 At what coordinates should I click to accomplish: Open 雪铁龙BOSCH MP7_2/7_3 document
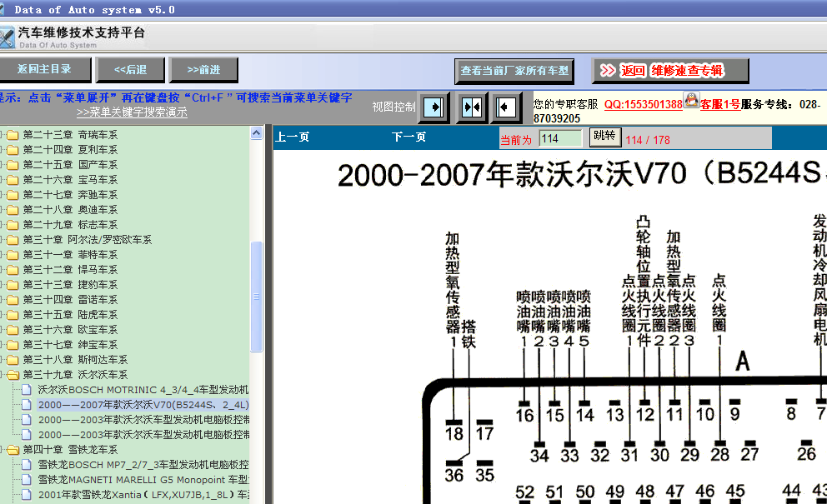click(x=143, y=465)
